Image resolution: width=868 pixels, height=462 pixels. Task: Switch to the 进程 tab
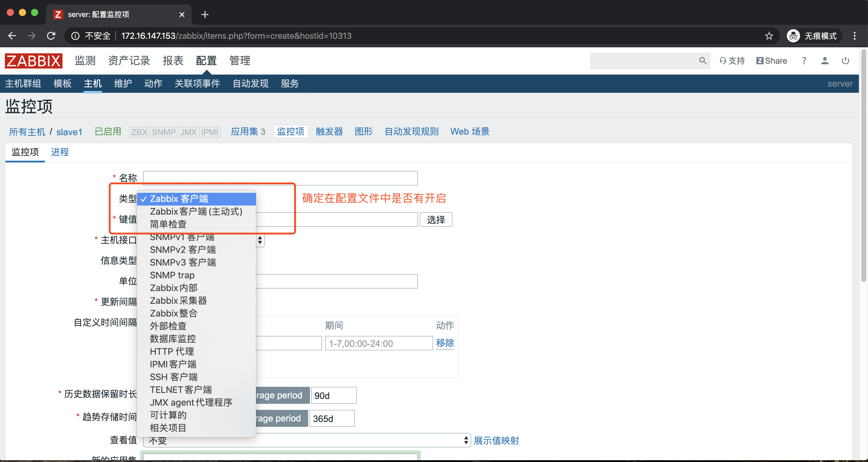[60, 152]
